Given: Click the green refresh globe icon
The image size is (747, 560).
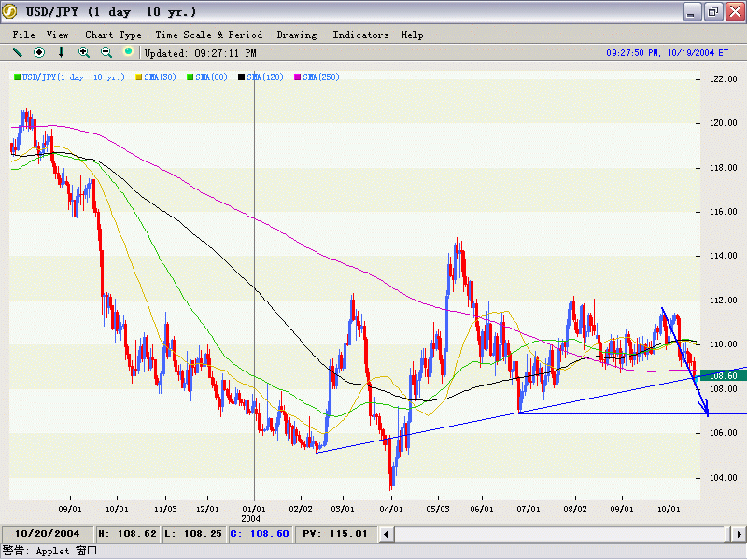Looking at the screenshot, I should [129, 52].
